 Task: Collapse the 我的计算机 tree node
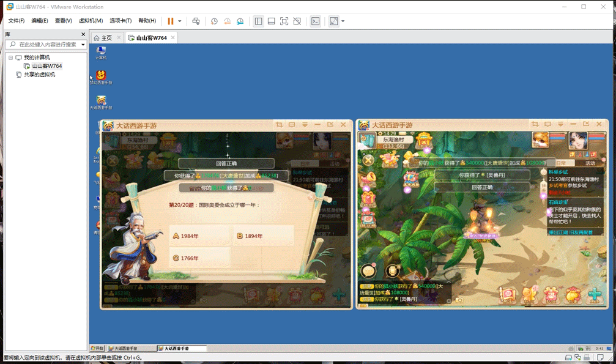click(10, 58)
